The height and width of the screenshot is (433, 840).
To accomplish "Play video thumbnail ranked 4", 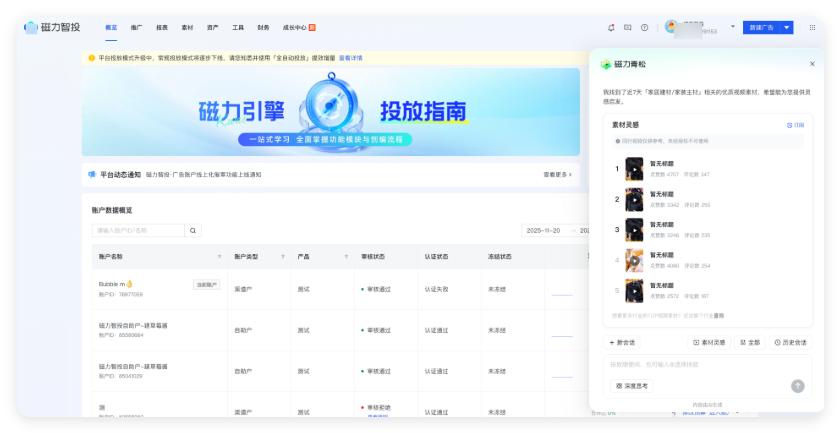I will pyautogui.click(x=634, y=260).
